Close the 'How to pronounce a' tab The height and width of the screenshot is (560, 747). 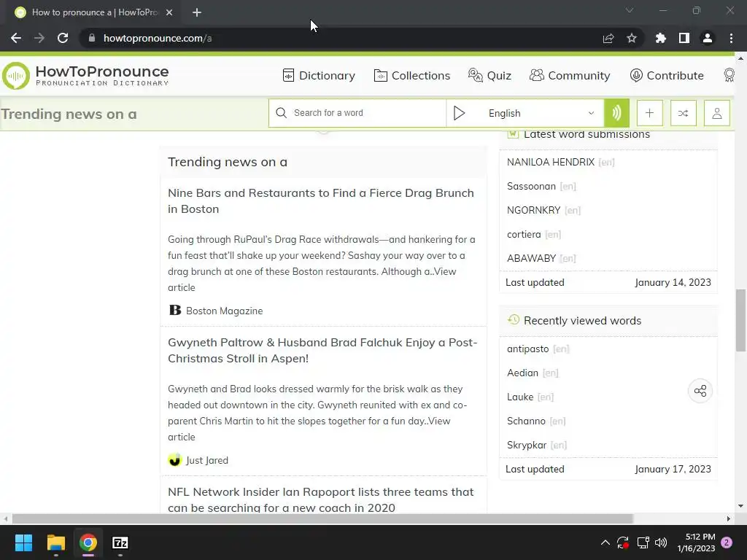[x=169, y=13]
